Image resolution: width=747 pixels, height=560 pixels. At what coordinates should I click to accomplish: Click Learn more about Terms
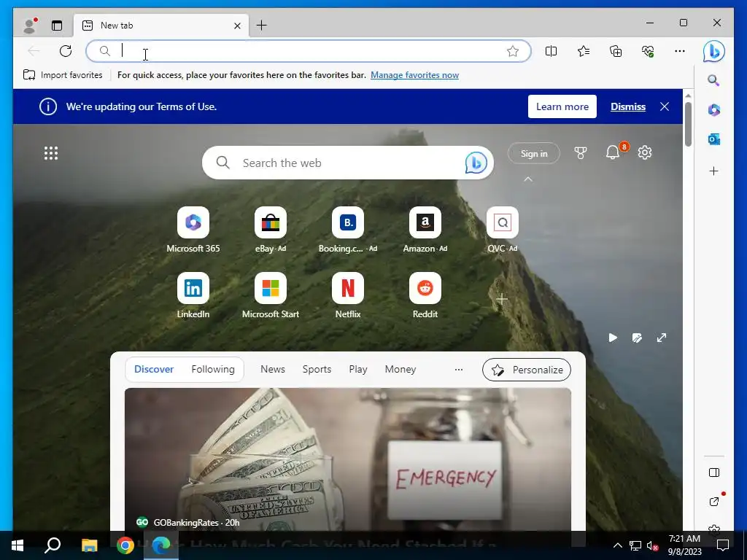pos(562,106)
